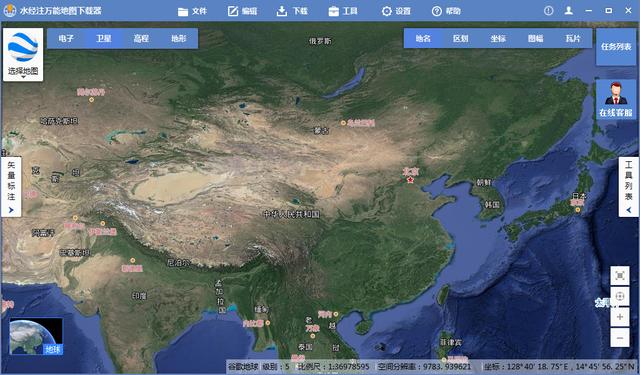
Task: Switch to the 电子 map type
Action: [x=66, y=38]
